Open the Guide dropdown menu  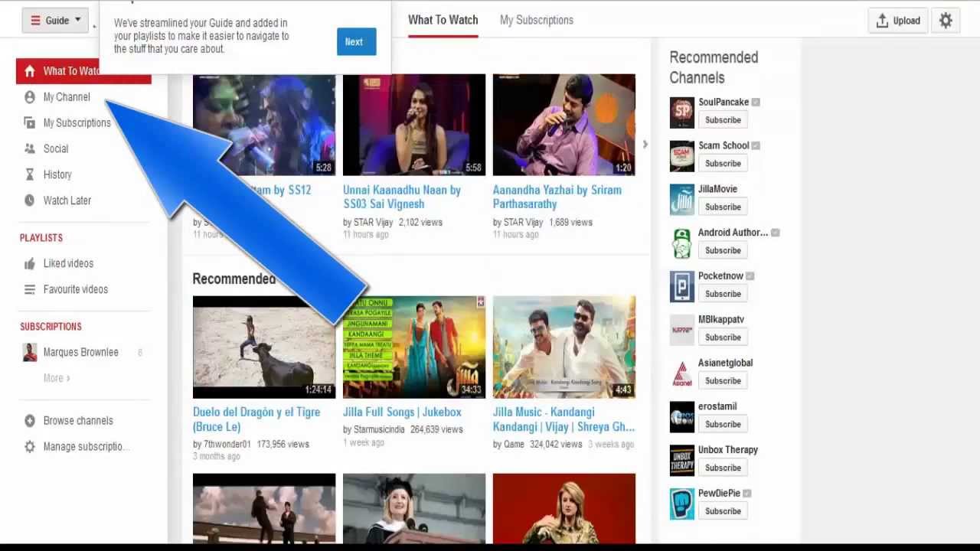55,21
